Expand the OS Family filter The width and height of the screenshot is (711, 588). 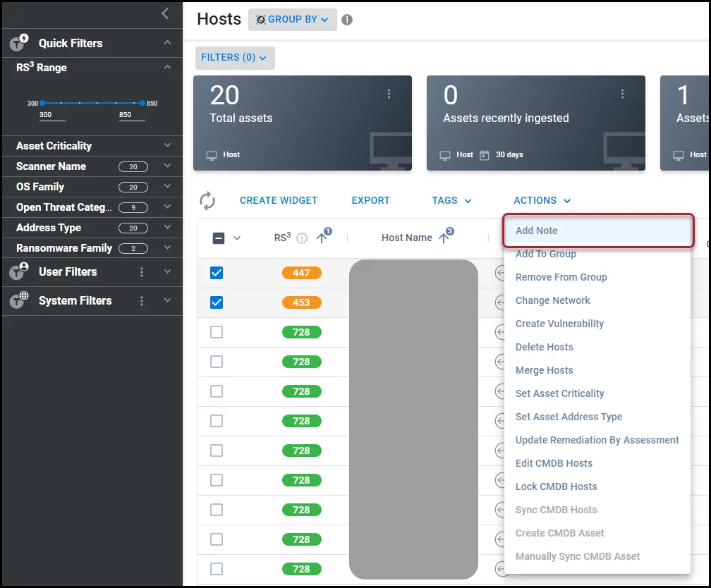[167, 186]
